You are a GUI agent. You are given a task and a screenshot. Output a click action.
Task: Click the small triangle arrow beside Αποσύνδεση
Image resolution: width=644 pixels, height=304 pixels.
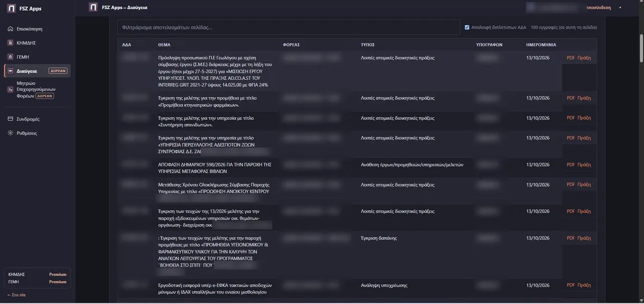coord(620,8)
